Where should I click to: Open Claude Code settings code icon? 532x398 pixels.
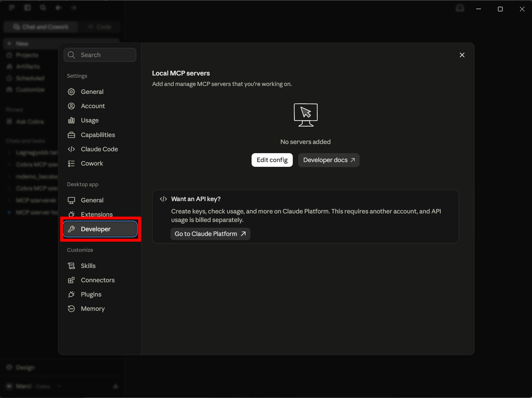[x=71, y=149]
